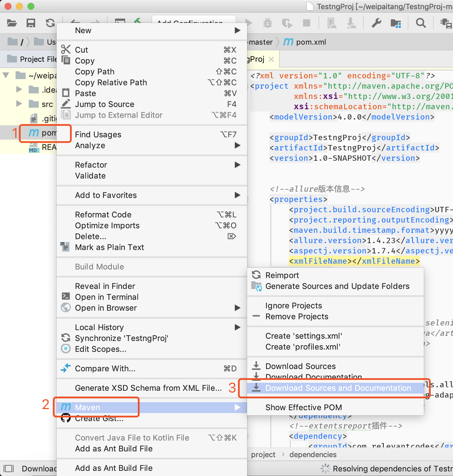Select Create Gist... menu item
Image resolution: width=453 pixels, height=476 pixels.
click(152, 418)
